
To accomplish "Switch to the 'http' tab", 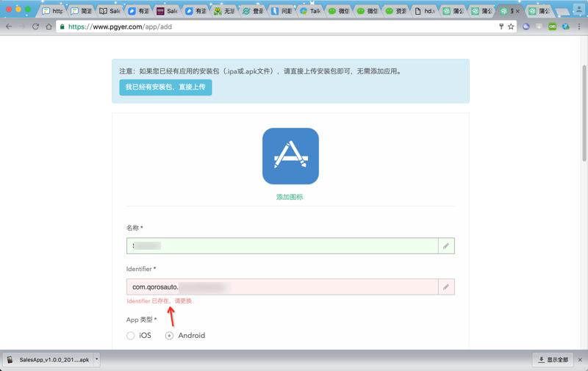I will [53, 11].
